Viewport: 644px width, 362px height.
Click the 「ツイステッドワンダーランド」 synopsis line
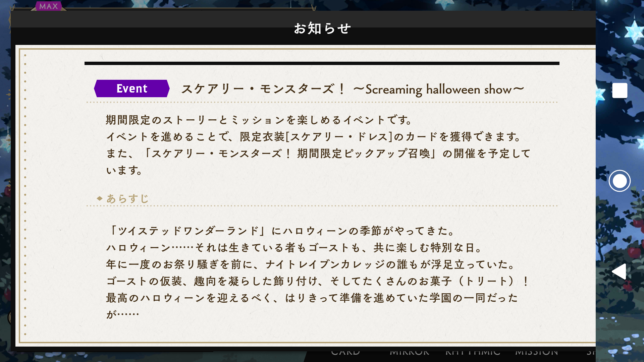(x=280, y=231)
